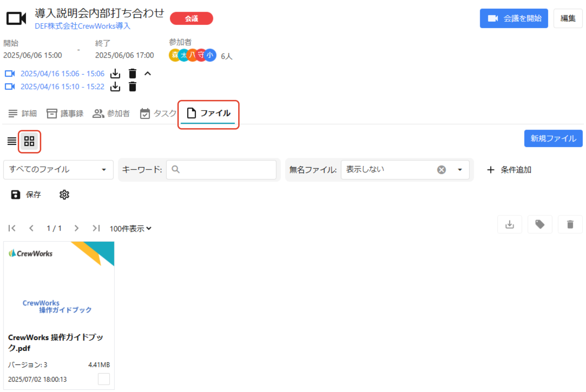586x392 pixels.
Task: Delete the 15:06 - 15:06 recording
Action: coord(132,73)
